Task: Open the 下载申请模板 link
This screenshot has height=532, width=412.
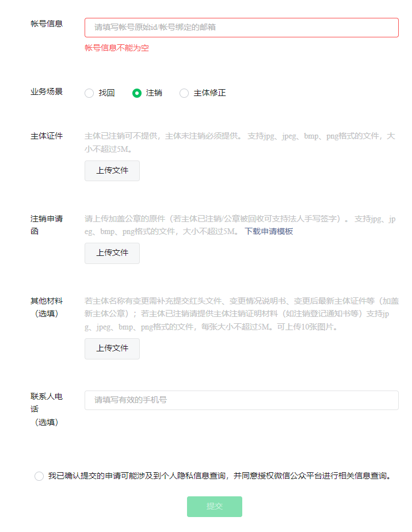Action: coord(269,231)
